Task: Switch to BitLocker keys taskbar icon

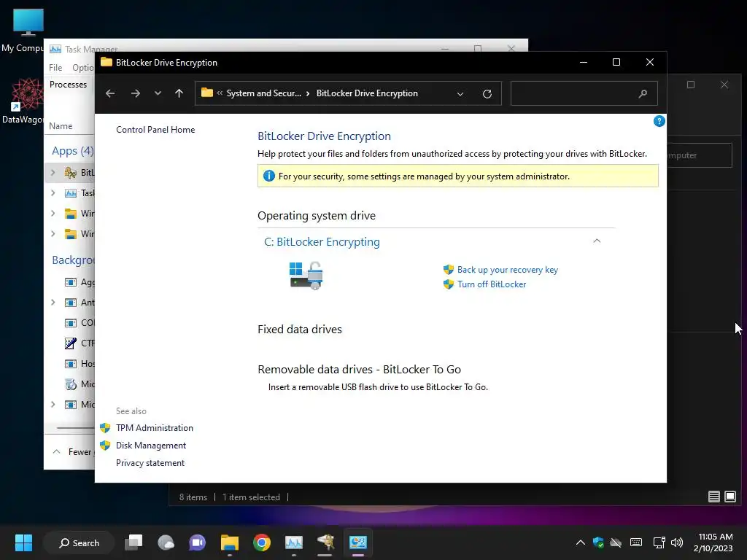Action: (x=326, y=542)
